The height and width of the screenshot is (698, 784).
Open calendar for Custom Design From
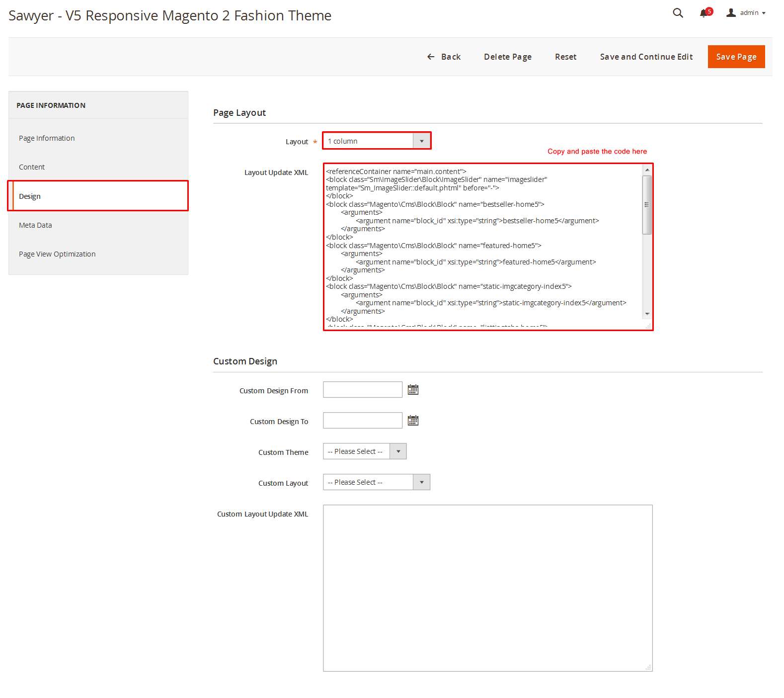coord(413,390)
